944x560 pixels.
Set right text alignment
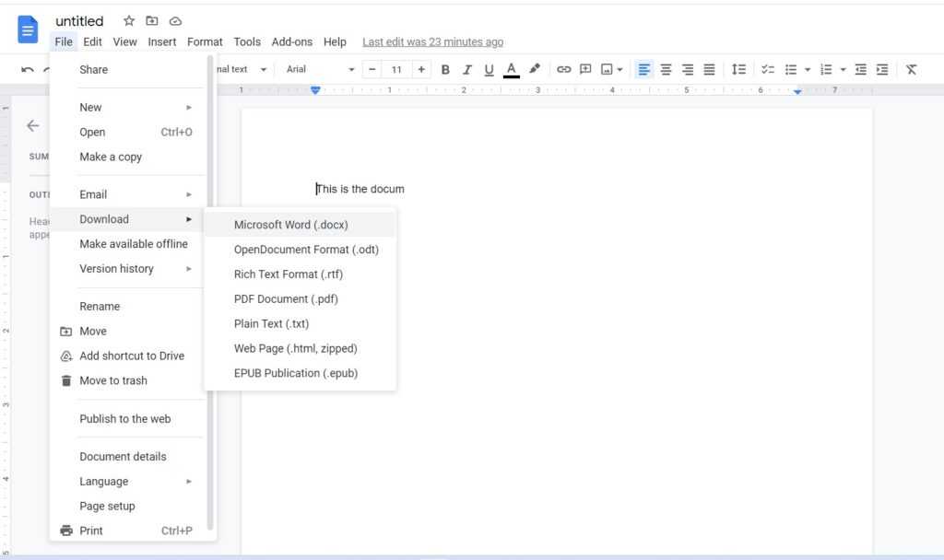(688, 70)
